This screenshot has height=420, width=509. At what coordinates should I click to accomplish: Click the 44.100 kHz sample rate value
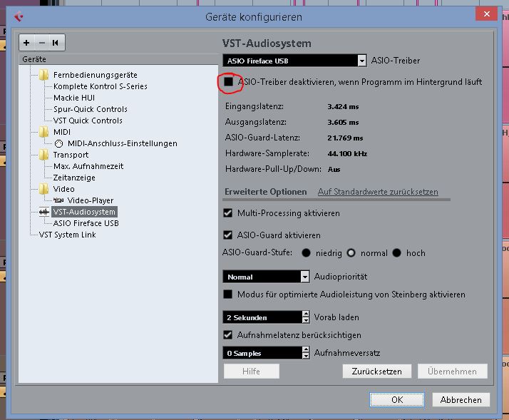pos(347,153)
